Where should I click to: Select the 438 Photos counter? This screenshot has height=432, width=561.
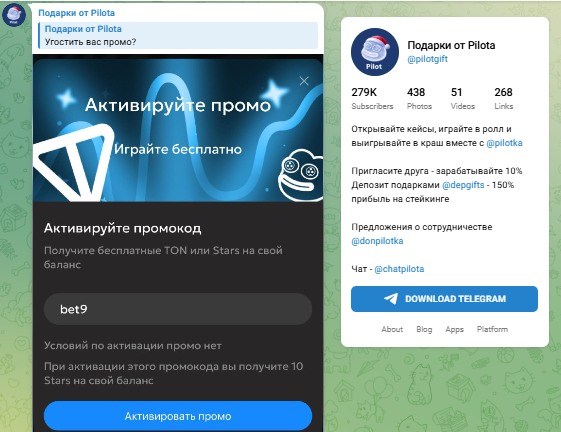[x=419, y=98]
